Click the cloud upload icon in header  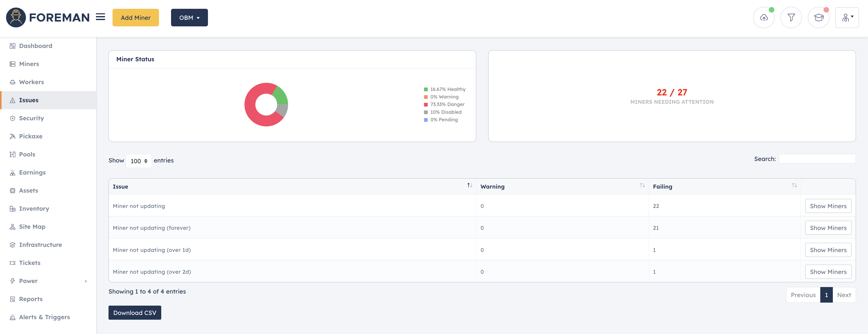[764, 18]
